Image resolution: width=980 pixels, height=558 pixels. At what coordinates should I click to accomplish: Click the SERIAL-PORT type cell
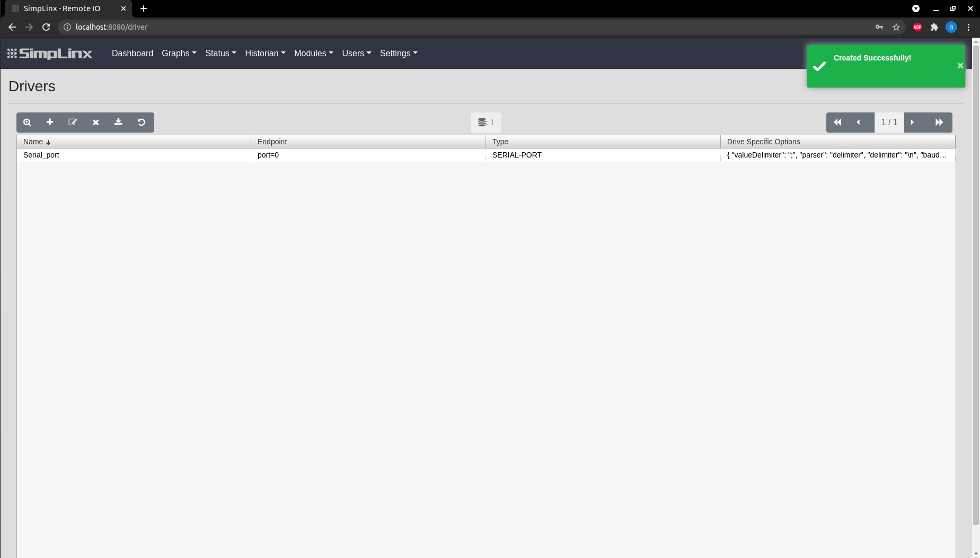click(x=603, y=155)
